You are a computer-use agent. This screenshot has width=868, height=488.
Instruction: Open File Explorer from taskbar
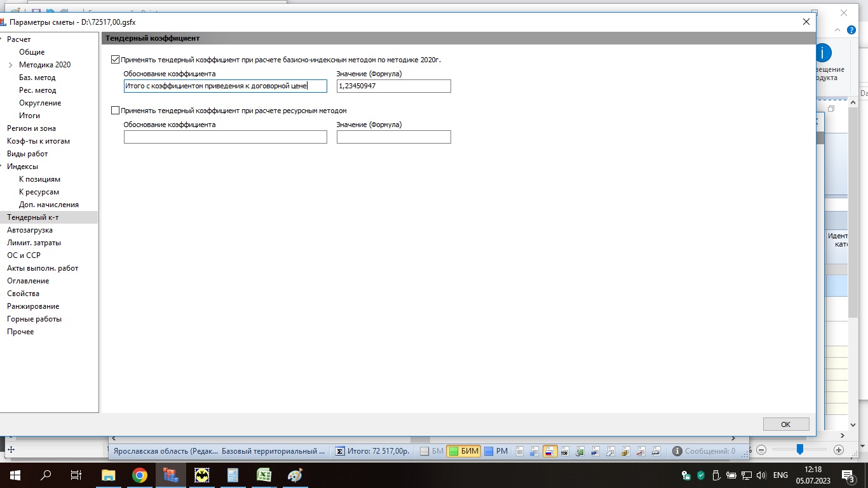coord(109,475)
